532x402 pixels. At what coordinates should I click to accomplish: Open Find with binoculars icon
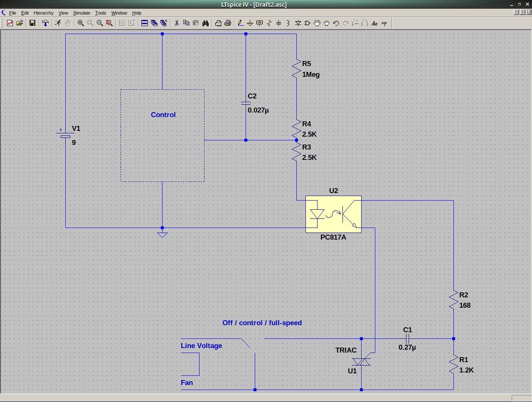[x=205, y=23]
